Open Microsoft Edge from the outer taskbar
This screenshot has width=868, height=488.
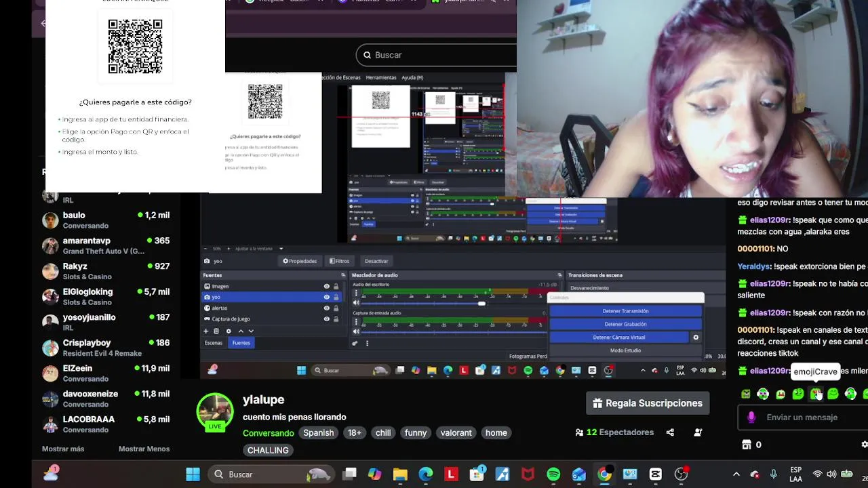pos(426,474)
